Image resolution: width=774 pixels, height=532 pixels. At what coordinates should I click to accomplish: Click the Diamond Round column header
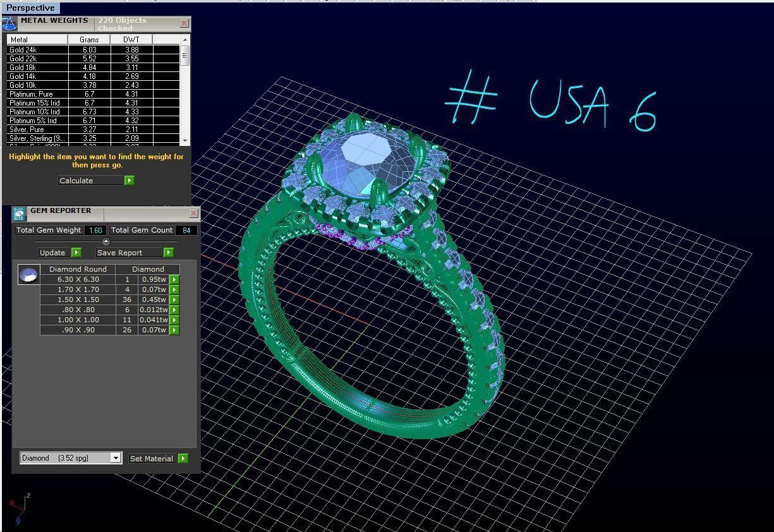point(78,269)
